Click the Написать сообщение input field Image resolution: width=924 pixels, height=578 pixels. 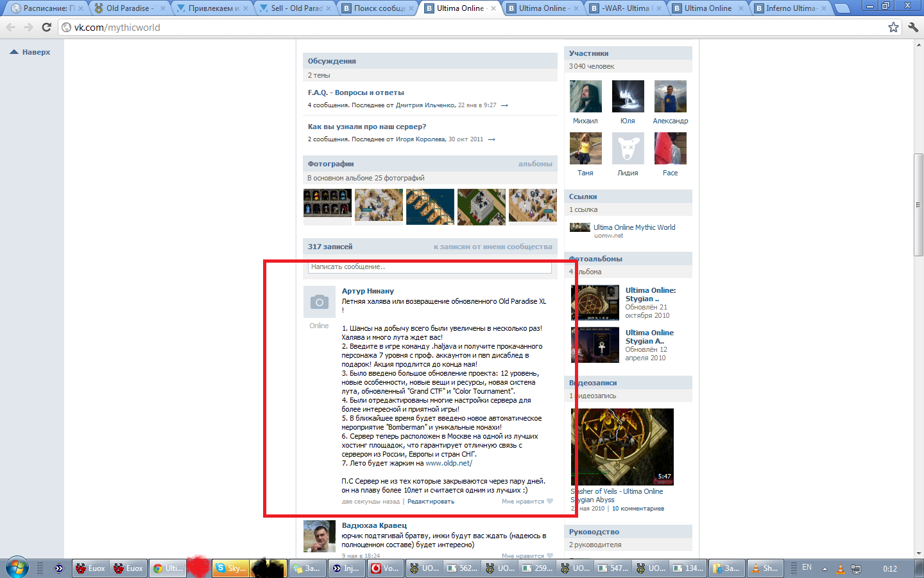coord(429,267)
